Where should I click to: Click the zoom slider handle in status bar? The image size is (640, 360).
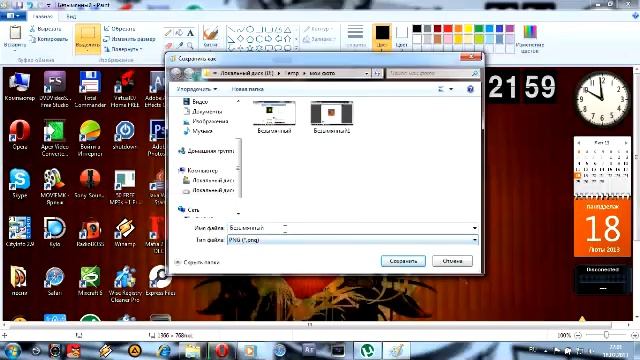click(607, 335)
